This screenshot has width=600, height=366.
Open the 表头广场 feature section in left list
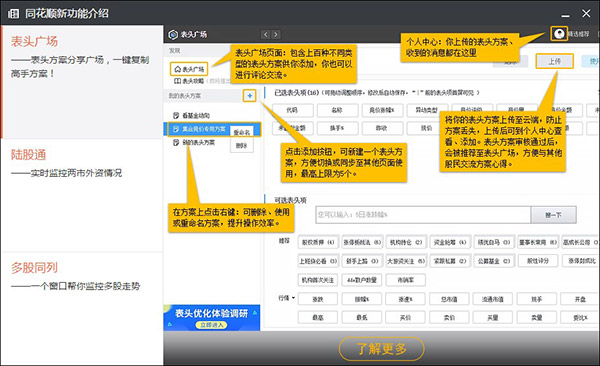pos(82,82)
